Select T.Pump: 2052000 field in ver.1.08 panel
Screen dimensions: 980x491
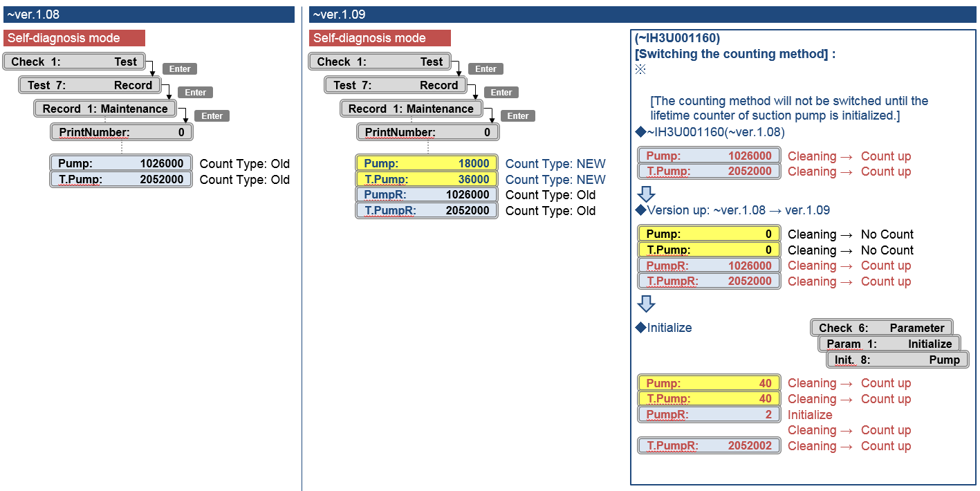pos(121,180)
